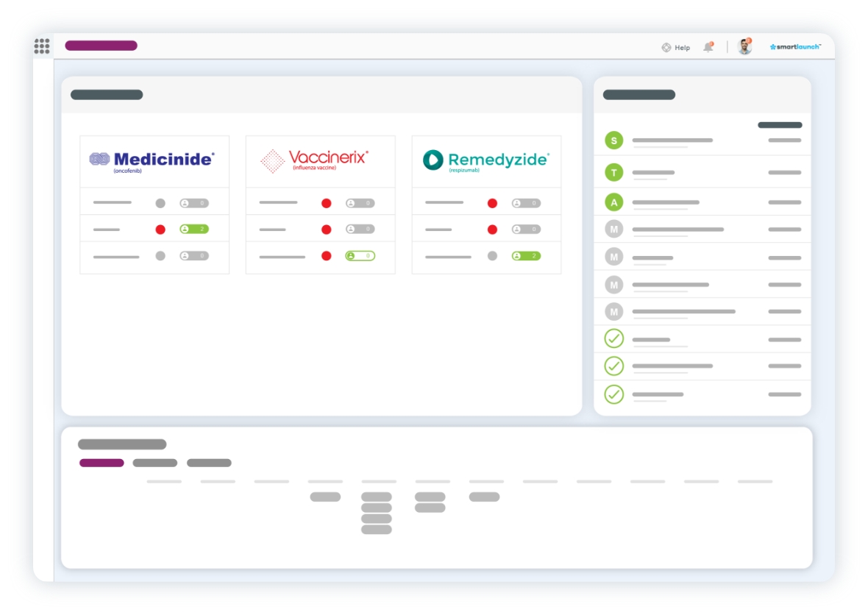Click the red status dot in Medicinide card
868x615 pixels.
click(160, 230)
